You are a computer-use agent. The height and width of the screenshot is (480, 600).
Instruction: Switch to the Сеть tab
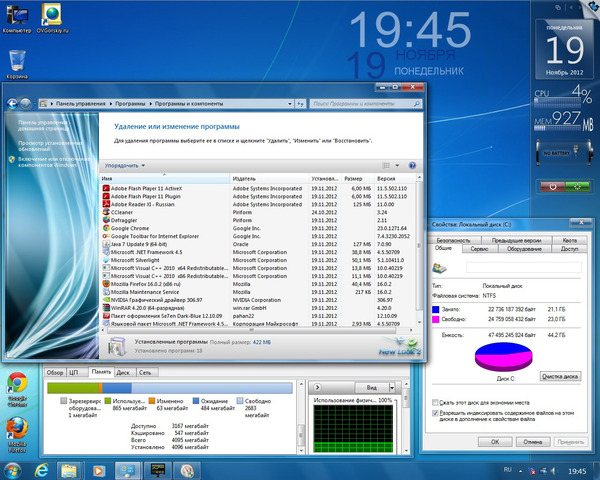coord(145,372)
